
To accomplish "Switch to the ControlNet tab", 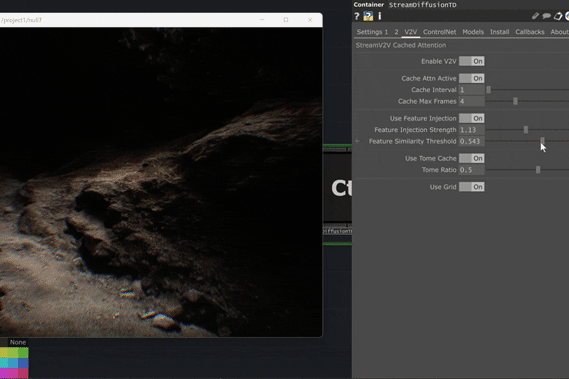I will pos(439,32).
